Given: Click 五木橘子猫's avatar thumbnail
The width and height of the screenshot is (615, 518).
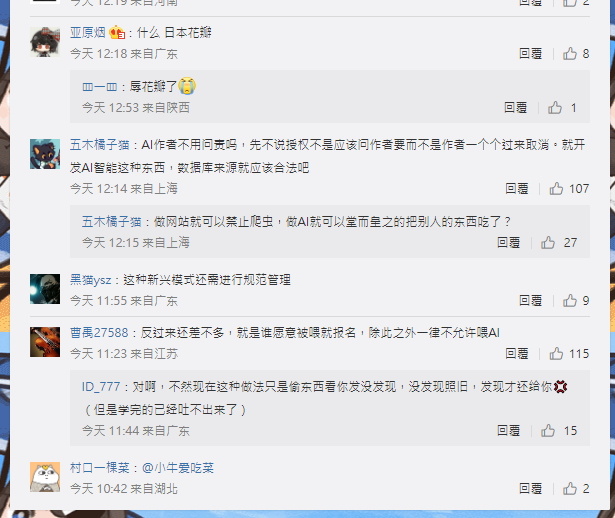Looking at the screenshot, I should (45, 154).
